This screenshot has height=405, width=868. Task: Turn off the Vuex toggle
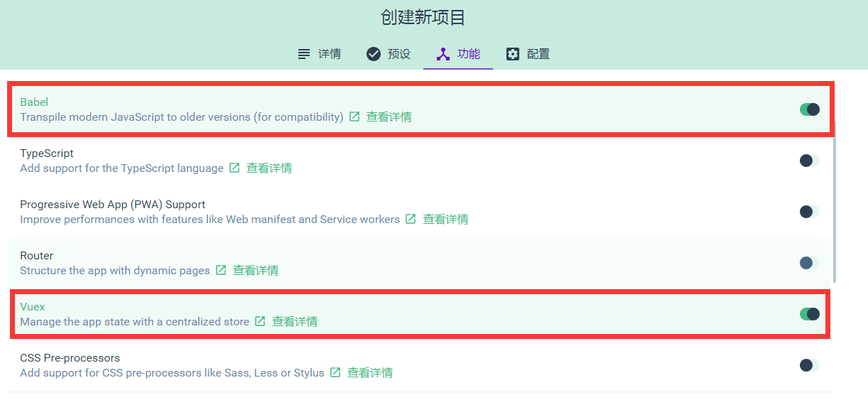tap(809, 314)
